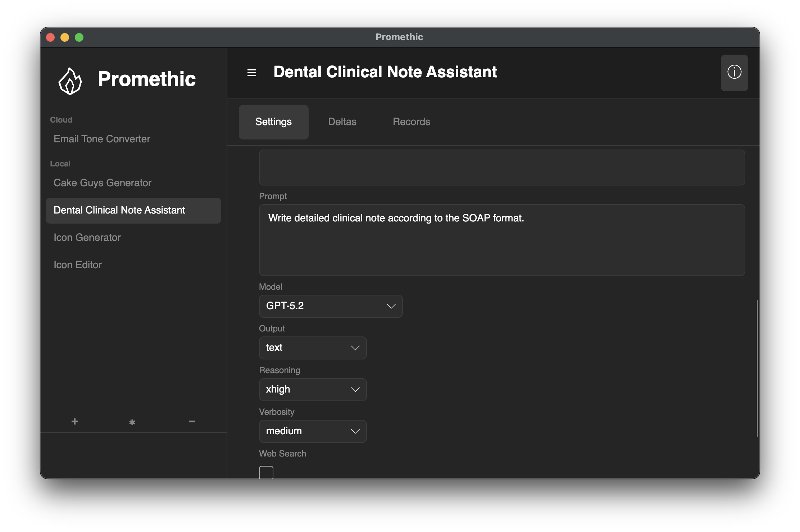This screenshot has width=800, height=532.
Task: Select Email Tone Converter in sidebar
Action: (102, 139)
